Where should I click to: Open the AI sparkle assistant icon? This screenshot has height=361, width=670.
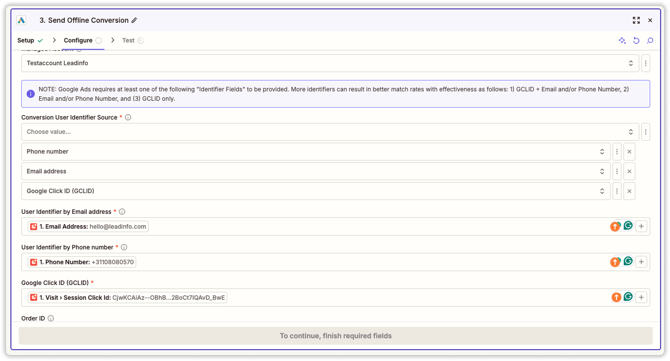pos(622,40)
